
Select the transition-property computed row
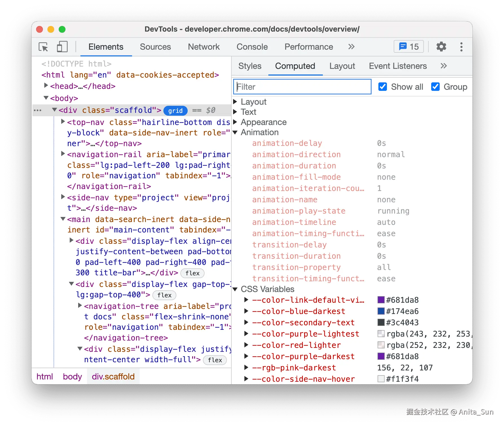click(352, 267)
